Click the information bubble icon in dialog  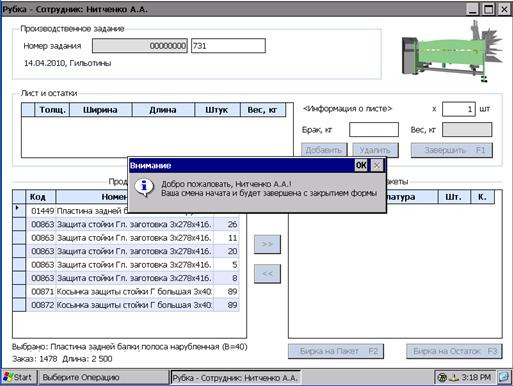click(144, 188)
